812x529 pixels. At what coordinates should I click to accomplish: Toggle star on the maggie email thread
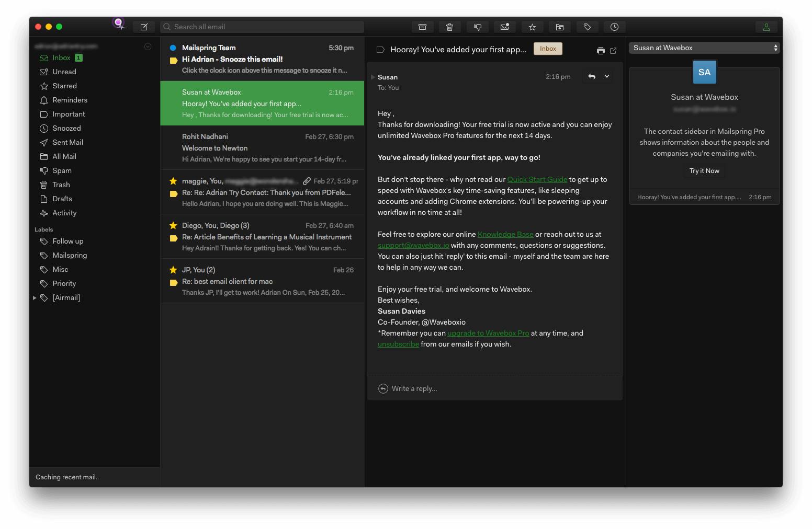tap(173, 181)
